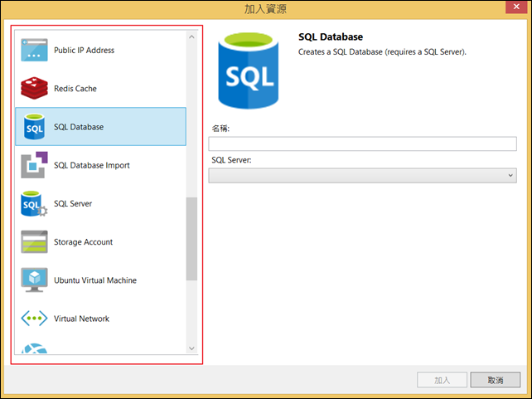This screenshot has height=399, width=532.
Task: Select the Storage Account icon
Action: pyautogui.click(x=35, y=242)
